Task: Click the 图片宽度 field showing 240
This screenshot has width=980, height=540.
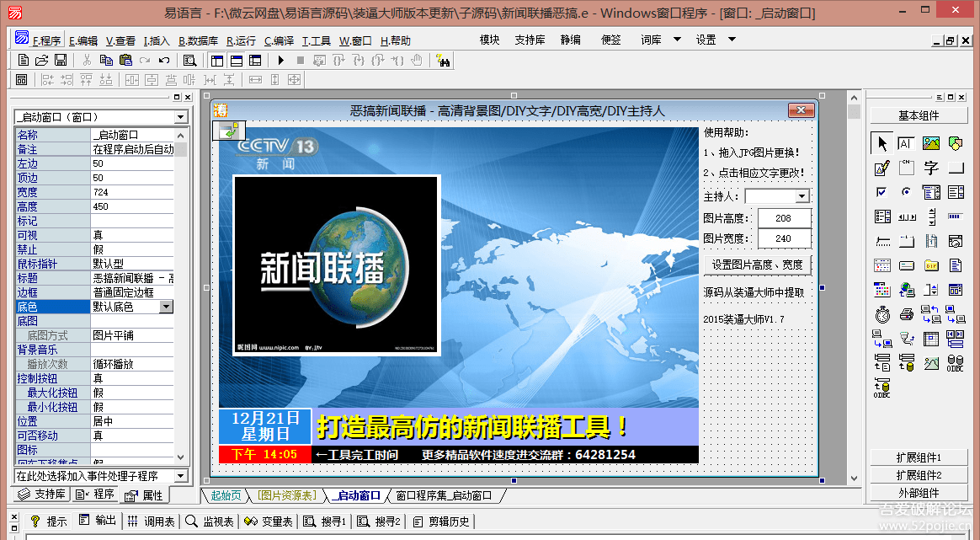Action: pyautogui.click(x=785, y=238)
